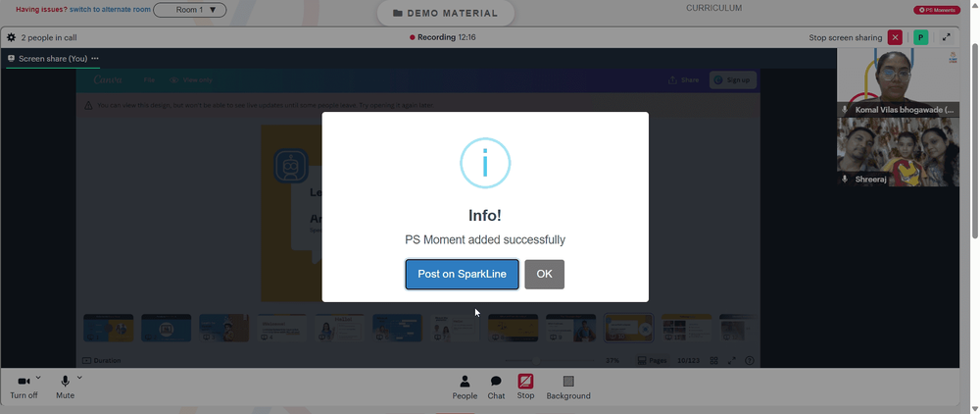The width and height of the screenshot is (980, 414).
Task: Select Canva page thumbnail 1
Action: [x=108, y=328]
